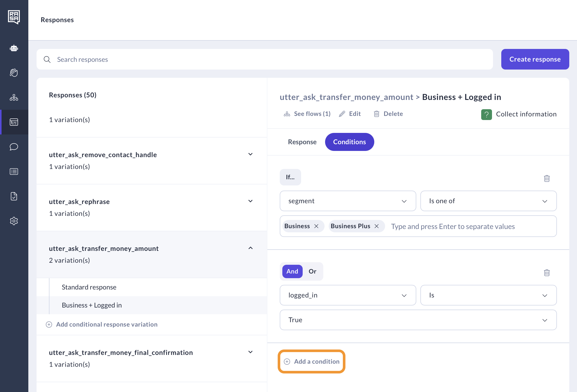Expand utter_ask_rephrase response
The image size is (577, 392).
250,201
